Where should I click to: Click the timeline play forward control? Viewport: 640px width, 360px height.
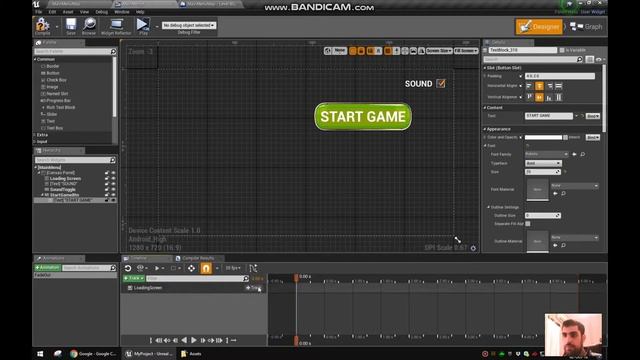pyautogui.click(x=193, y=340)
